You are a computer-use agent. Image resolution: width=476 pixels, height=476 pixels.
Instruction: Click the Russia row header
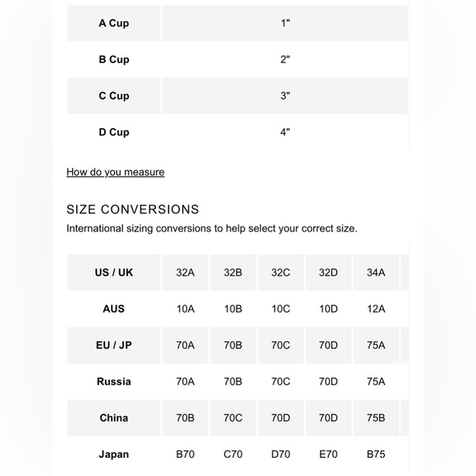114,382
